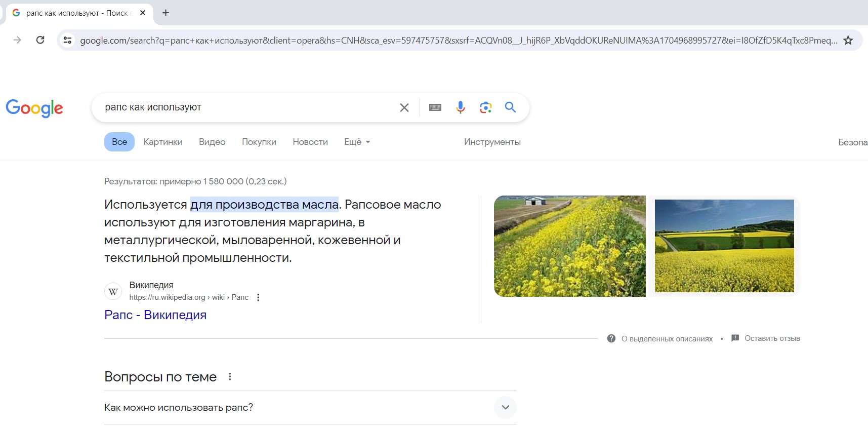The height and width of the screenshot is (427, 868).
Task: Click О выделенных описаниях link
Action: pos(667,338)
